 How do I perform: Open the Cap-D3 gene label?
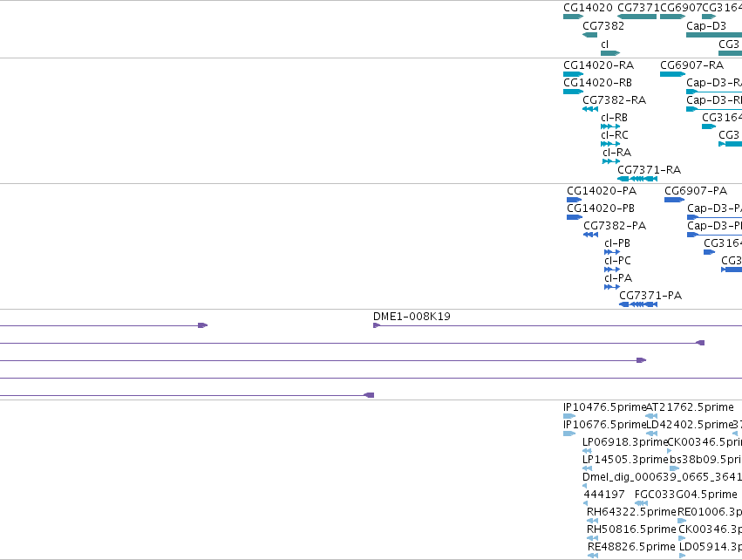tap(706, 26)
